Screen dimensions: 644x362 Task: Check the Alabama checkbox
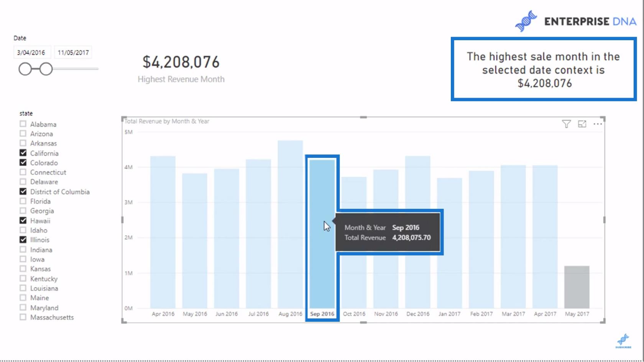click(x=23, y=124)
